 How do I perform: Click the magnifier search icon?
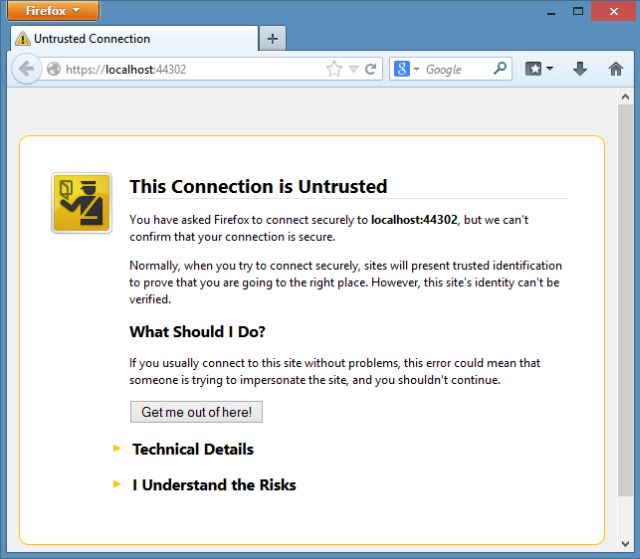click(500, 68)
